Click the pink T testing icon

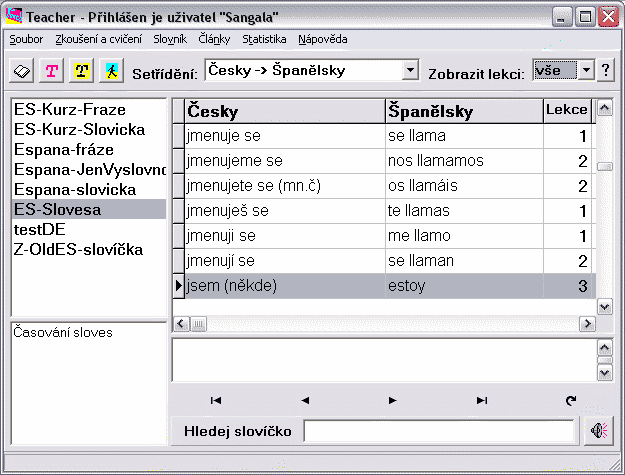point(52,71)
